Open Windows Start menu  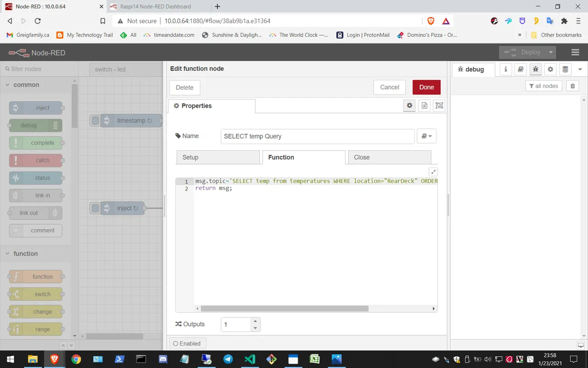10,359
